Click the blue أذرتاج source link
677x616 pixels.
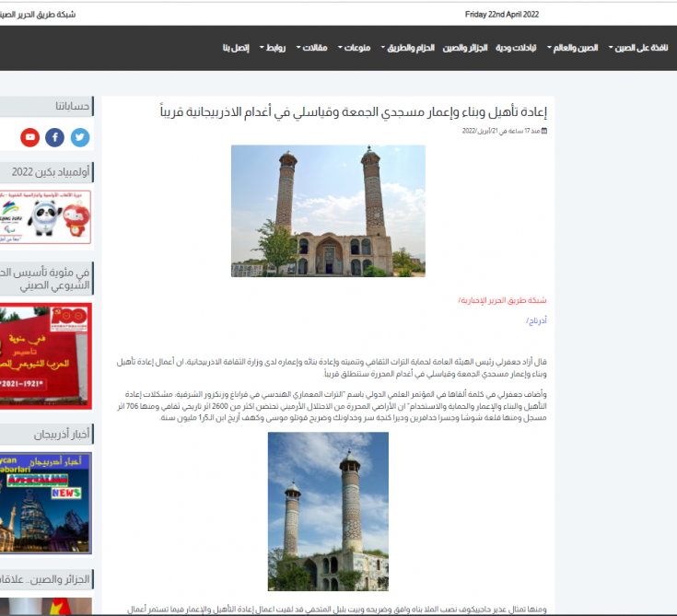click(x=536, y=320)
